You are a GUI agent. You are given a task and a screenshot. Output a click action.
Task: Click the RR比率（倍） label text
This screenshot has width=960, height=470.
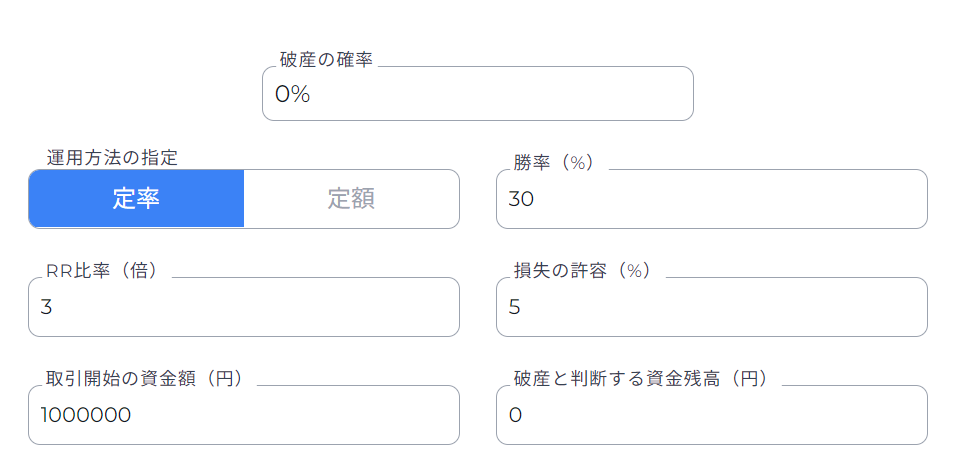[102, 271]
